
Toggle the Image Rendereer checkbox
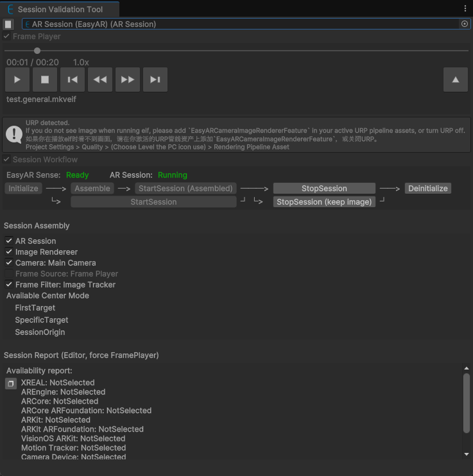tap(9, 252)
